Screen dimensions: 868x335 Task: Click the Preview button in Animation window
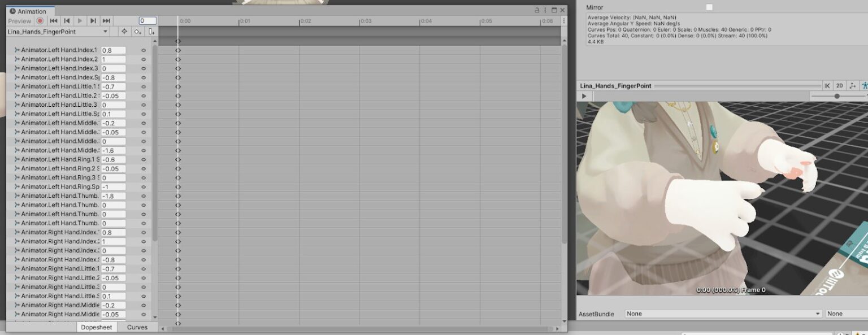click(20, 21)
